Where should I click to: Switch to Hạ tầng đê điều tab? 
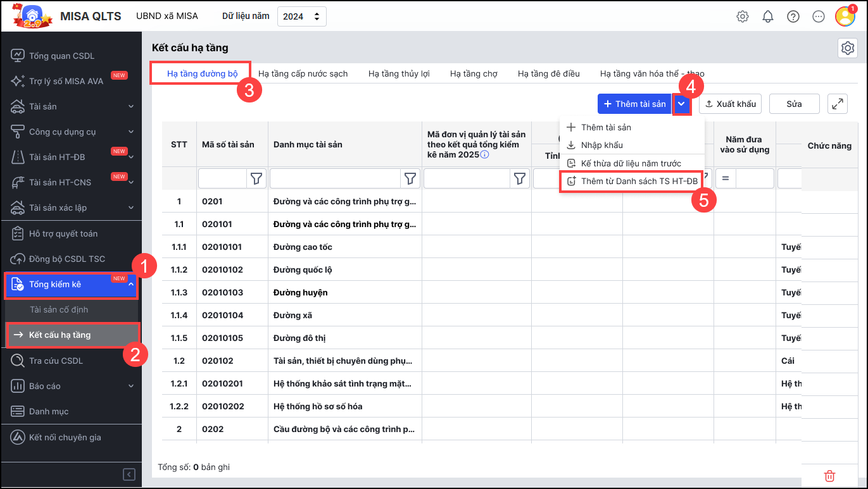pyautogui.click(x=549, y=73)
